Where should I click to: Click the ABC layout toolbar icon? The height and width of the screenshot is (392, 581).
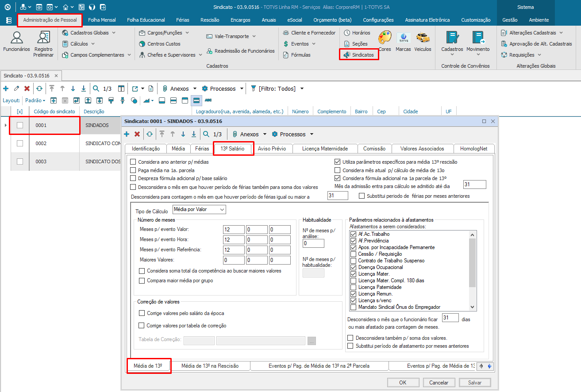[x=208, y=100]
